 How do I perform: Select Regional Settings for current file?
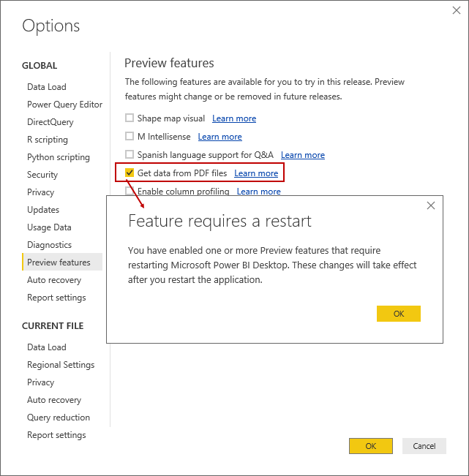61,365
